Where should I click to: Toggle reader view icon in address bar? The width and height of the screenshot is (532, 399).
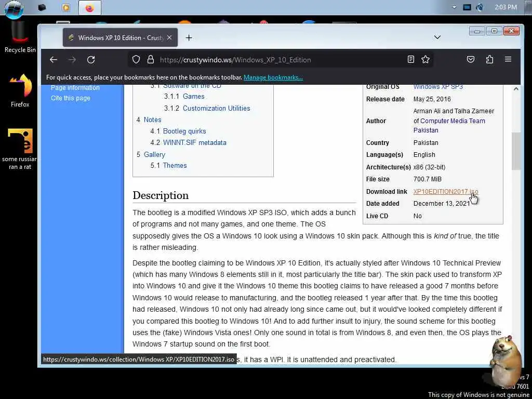(411, 60)
